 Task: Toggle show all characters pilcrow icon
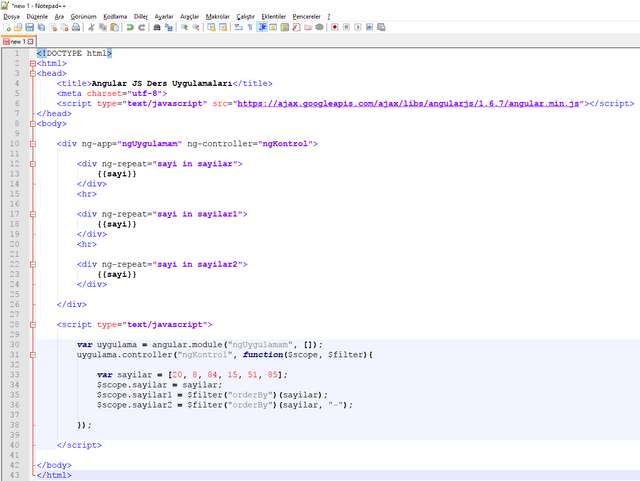pos(250,27)
